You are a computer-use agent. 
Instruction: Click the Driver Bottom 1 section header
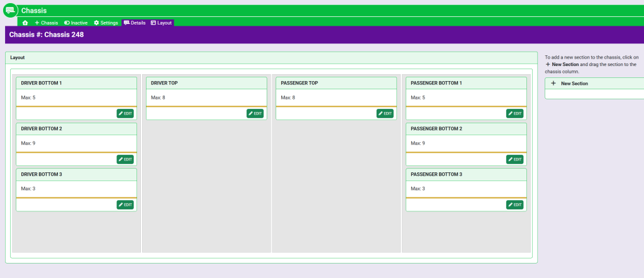[76, 83]
